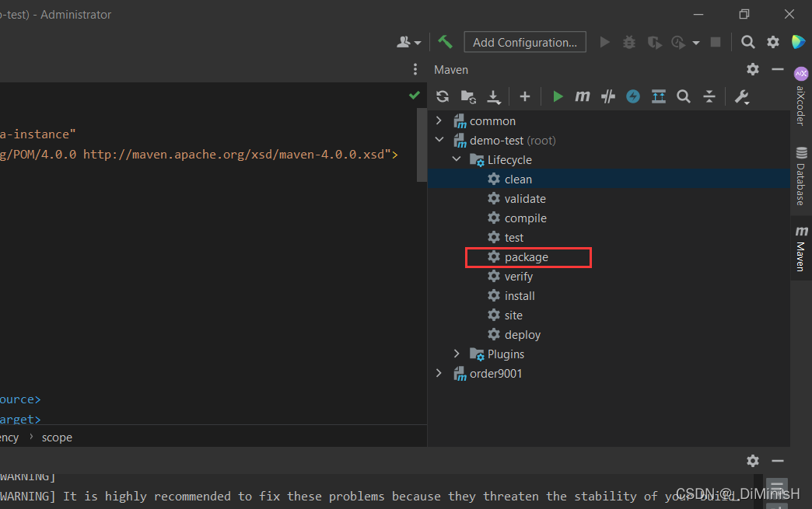
Task: Open Maven Settings wrench icon
Action: (x=741, y=96)
